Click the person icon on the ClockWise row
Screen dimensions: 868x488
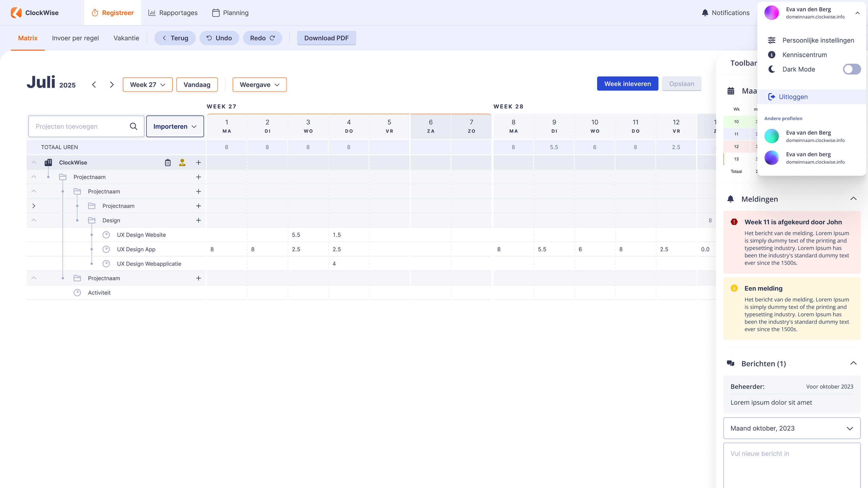click(182, 162)
